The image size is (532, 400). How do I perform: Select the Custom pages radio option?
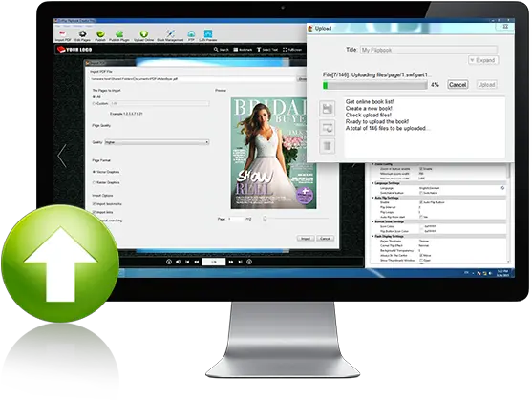click(x=94, y=103)
